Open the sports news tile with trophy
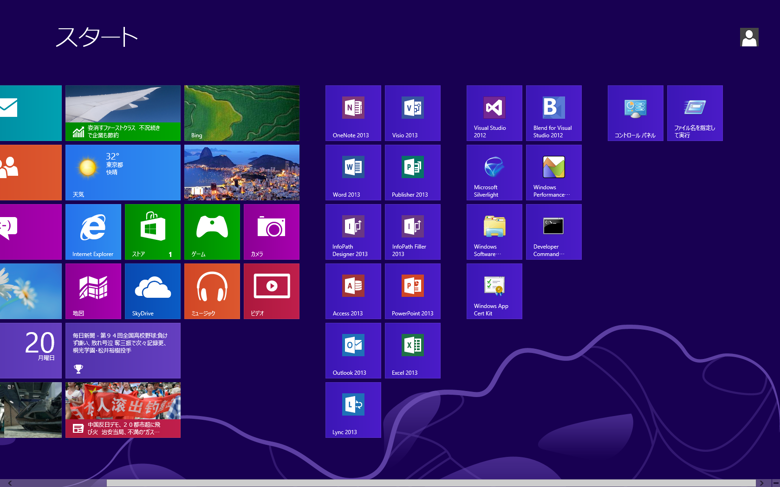The image size is (780, 487). (x=123, y=351)
